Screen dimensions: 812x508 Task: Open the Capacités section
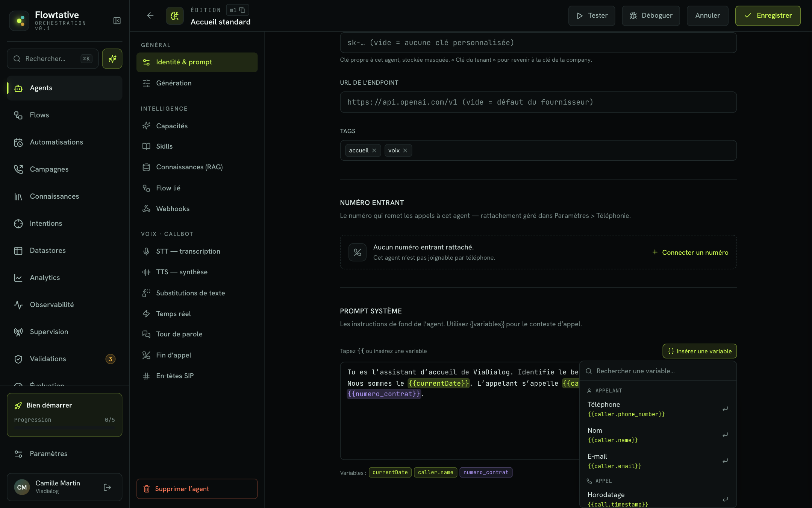tap(197, 126)
